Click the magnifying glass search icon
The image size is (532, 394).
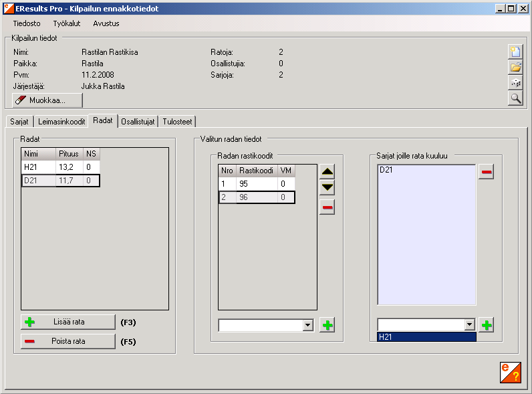pos(515,98)
